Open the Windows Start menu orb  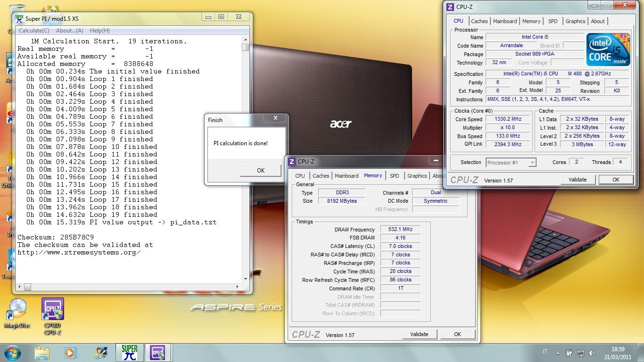point(12,353)
